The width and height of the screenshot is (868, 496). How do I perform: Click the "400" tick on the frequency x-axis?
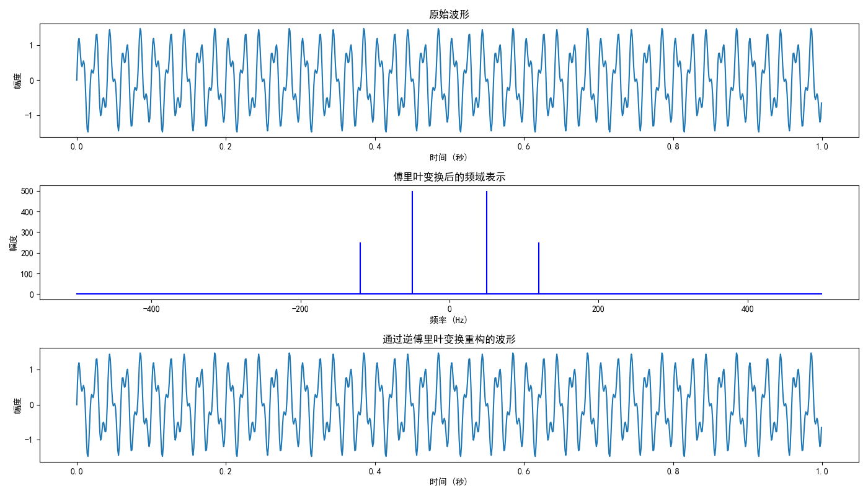[748, 308]
